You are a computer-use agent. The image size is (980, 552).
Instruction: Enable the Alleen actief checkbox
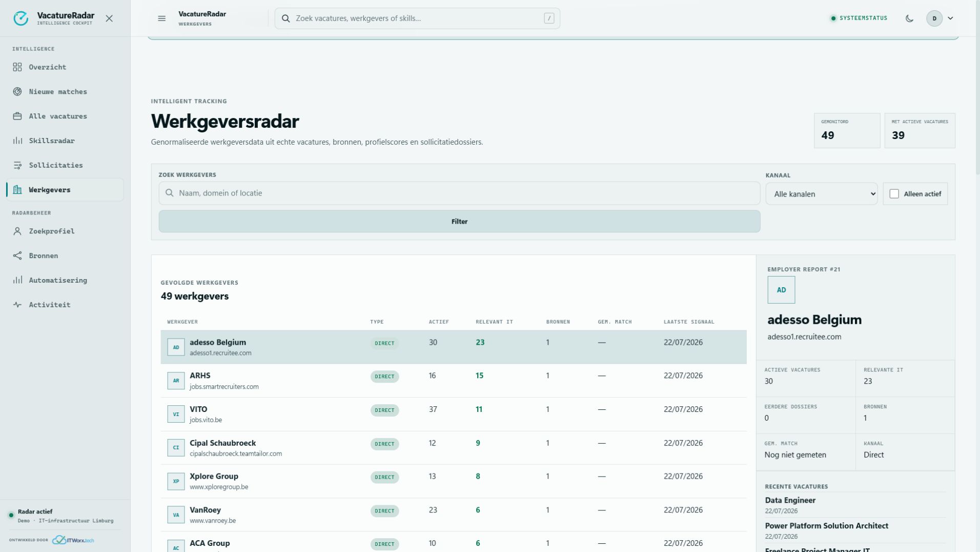[x=894, y=194]
